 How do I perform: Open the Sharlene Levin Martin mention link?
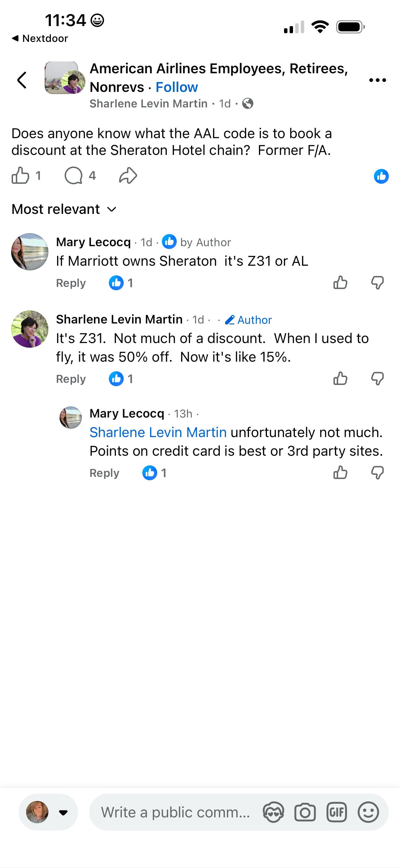tap(158, 432)
